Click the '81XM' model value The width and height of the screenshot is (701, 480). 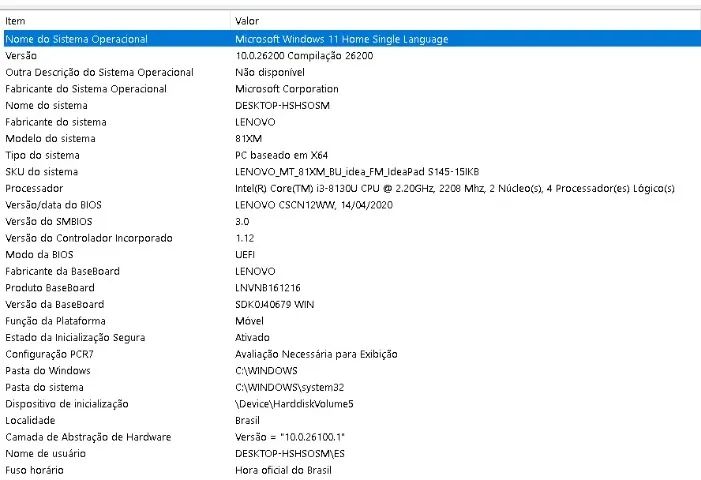coord(248,139)
